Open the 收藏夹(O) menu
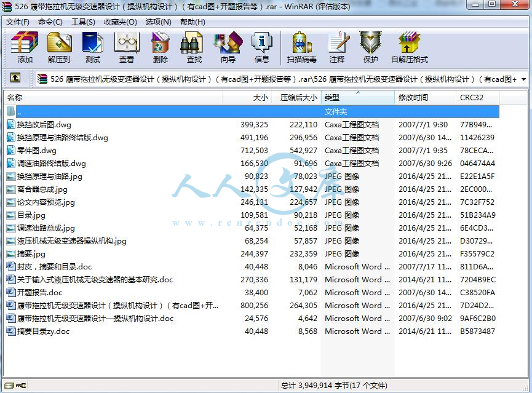The height and width of the screenshot is (393, 532). click(121, 22)
